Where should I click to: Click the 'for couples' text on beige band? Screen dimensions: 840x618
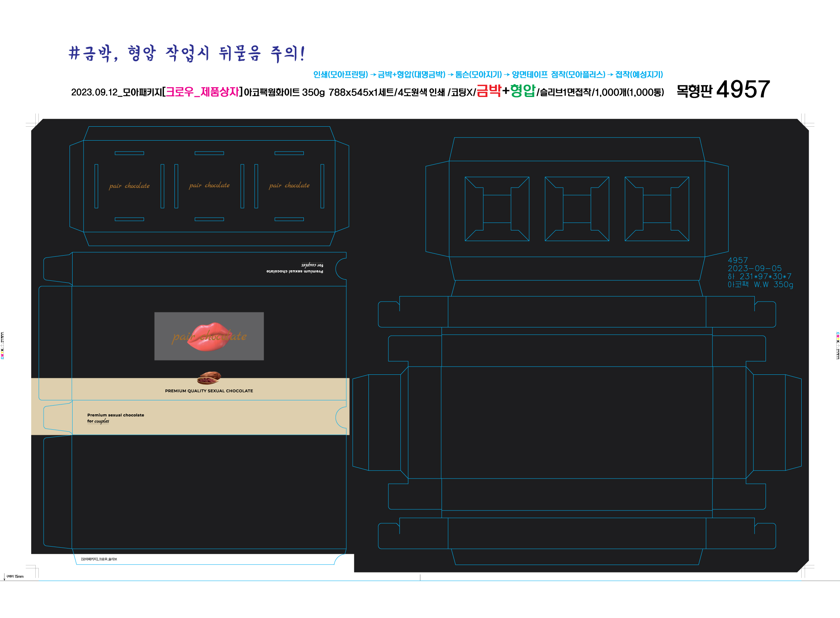point(98,421)
